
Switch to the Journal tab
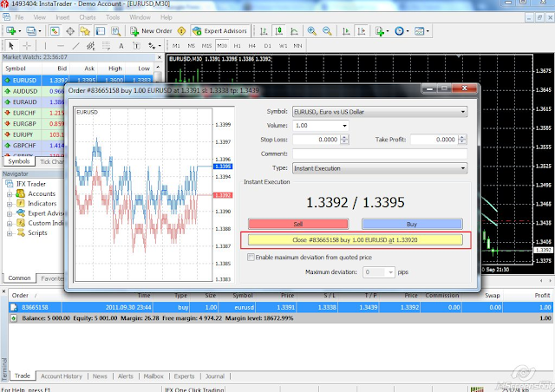[x=215, y=376]
